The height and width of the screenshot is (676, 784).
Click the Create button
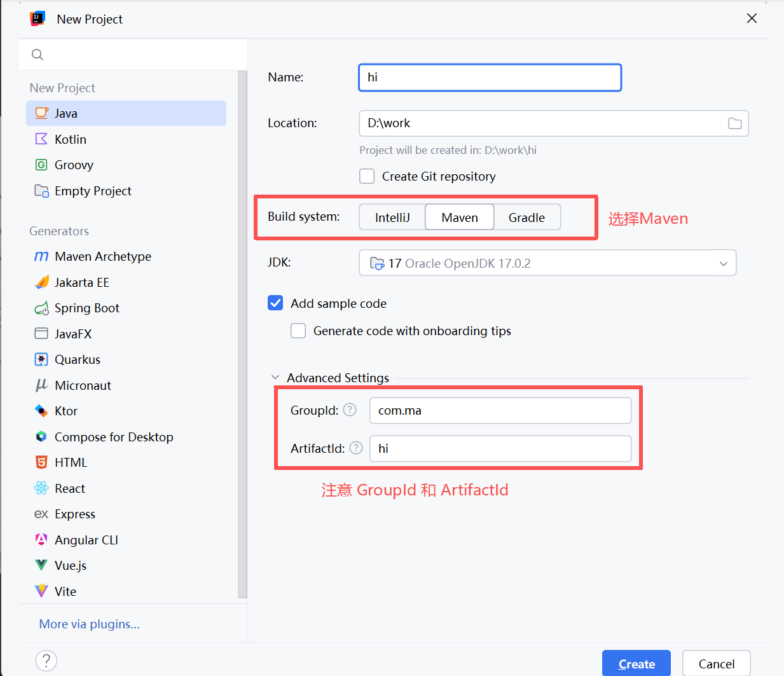pos(636,663)
